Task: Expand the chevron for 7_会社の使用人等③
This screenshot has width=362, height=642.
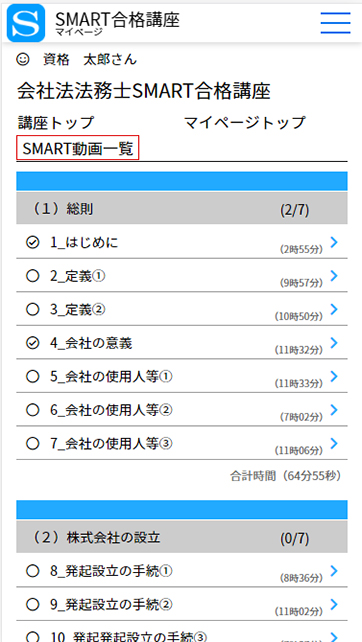Action: [334, 443]
